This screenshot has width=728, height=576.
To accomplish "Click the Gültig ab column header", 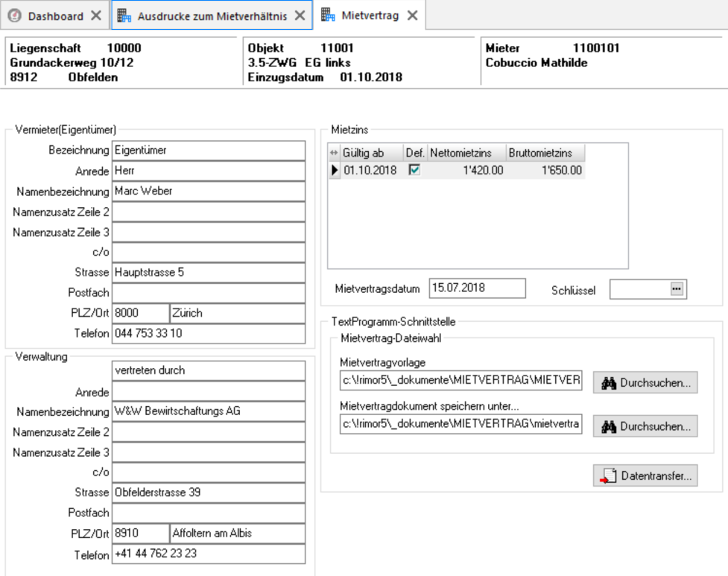I will pos(371,153).
